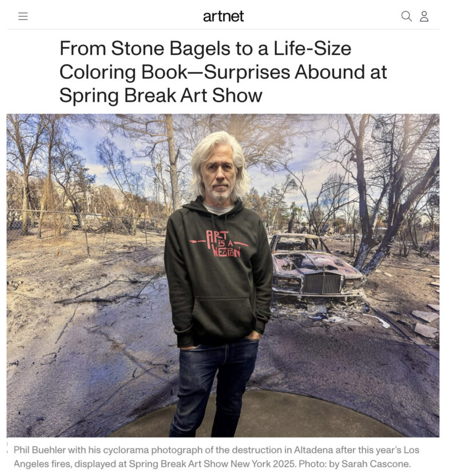Click the chain-link fence in photo
Viewport: 449px width, 476px height.
(x=86, y=223)
